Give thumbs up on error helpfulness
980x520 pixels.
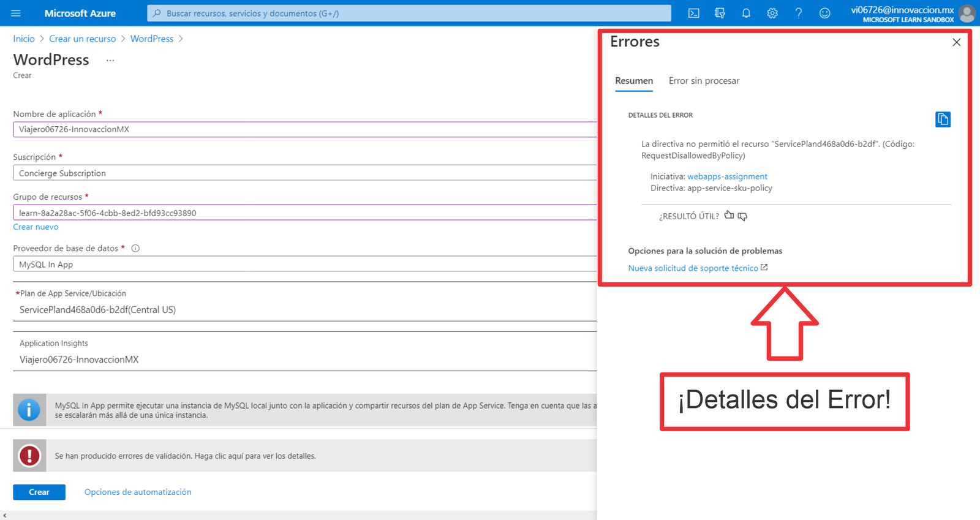coord(729,216)
